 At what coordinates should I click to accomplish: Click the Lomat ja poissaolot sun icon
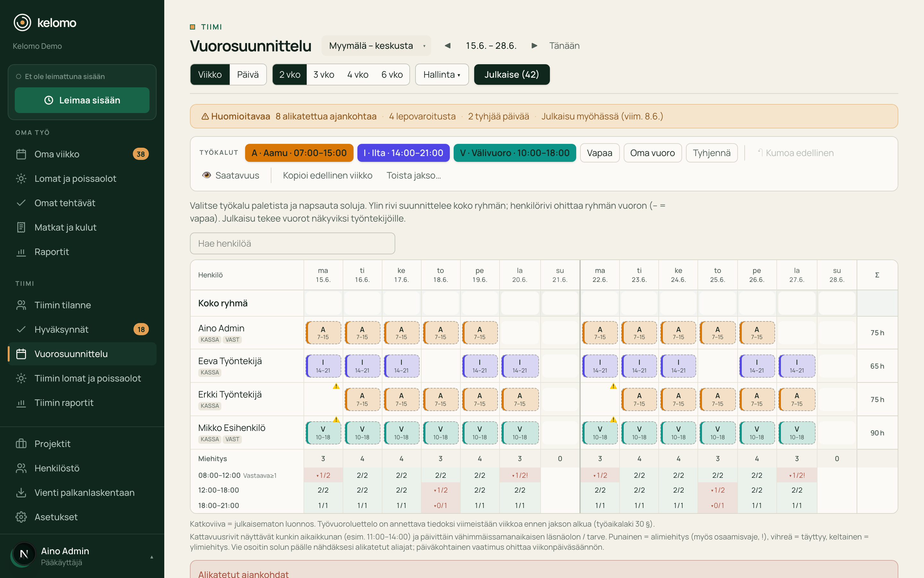21,179
